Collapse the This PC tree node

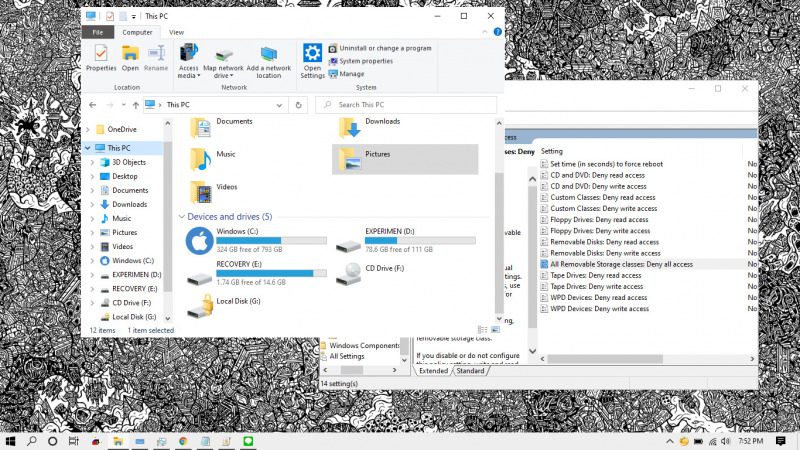(x=88, y=148)
